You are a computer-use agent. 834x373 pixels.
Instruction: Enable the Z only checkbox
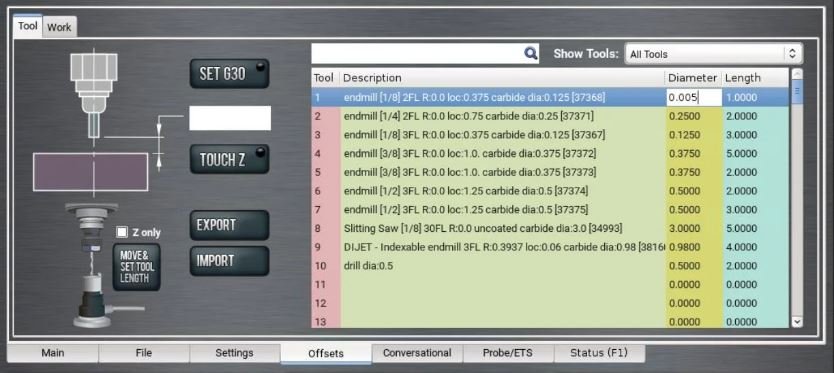[122, 232]
